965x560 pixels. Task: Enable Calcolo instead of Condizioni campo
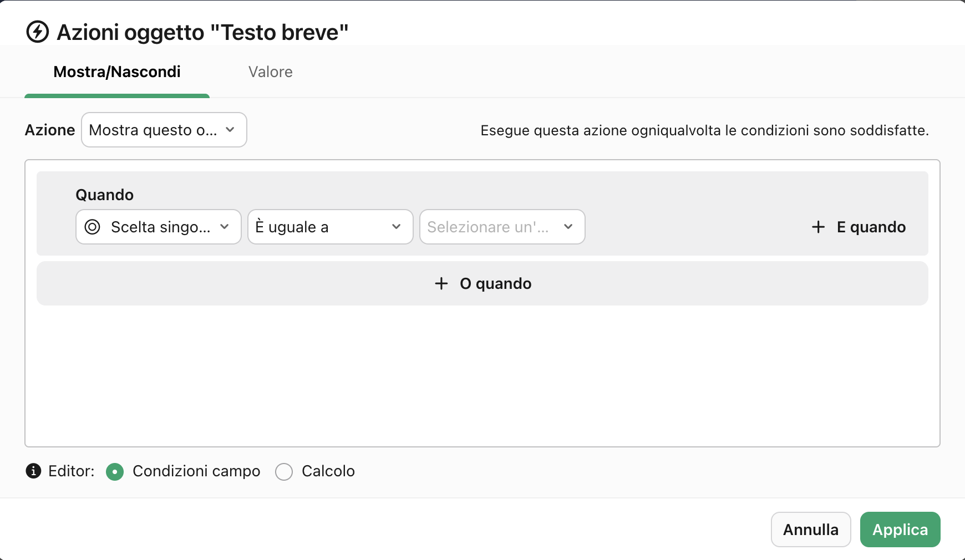[284, 472]
